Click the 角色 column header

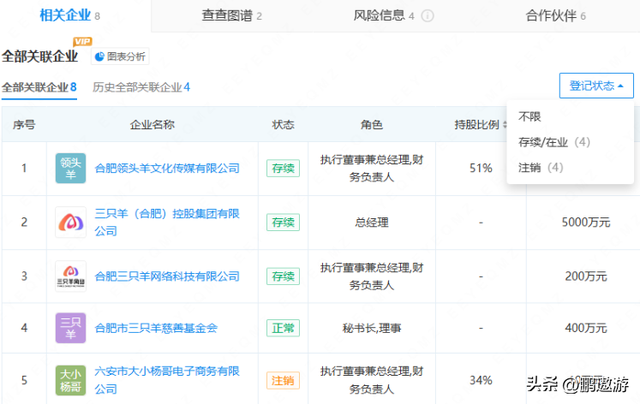click(x=372, y=125)
